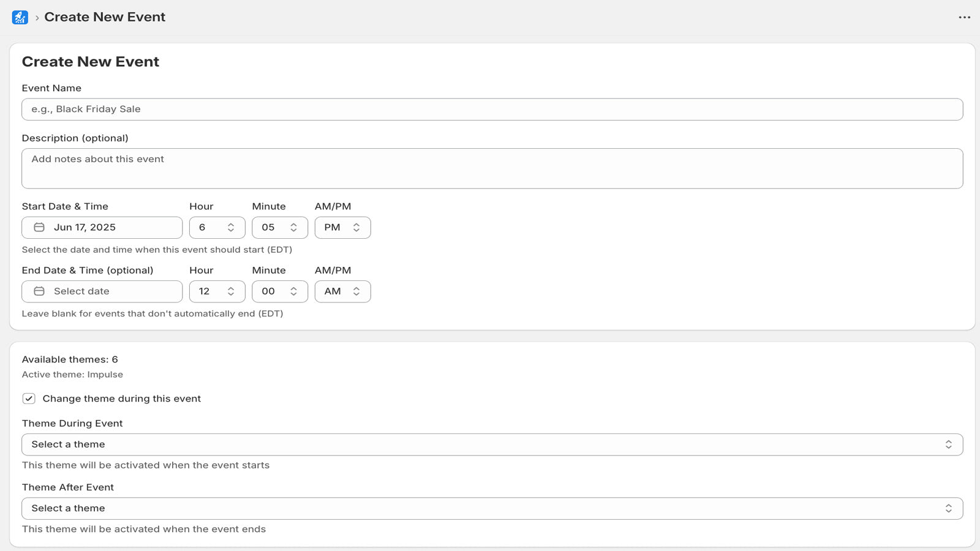Image resolution: width=980 pixels, height=551 pixels.
Task: Click the arrows icon on Theme During Event
Action: click(x=948, y=444)
